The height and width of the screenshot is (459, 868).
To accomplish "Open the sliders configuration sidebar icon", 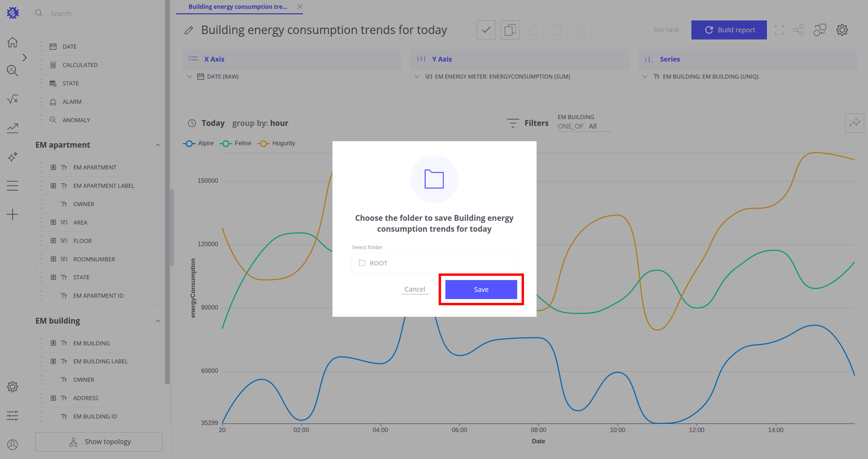I will tap(13, 415).
